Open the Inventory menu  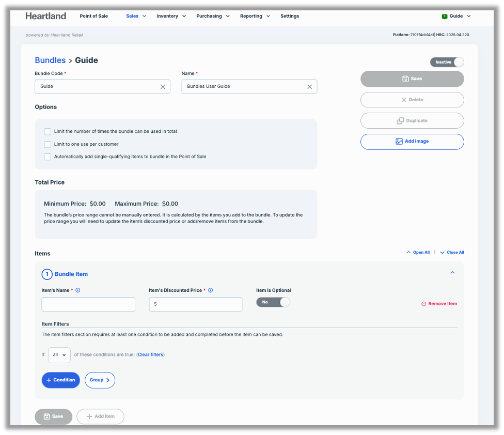point(171,16)
